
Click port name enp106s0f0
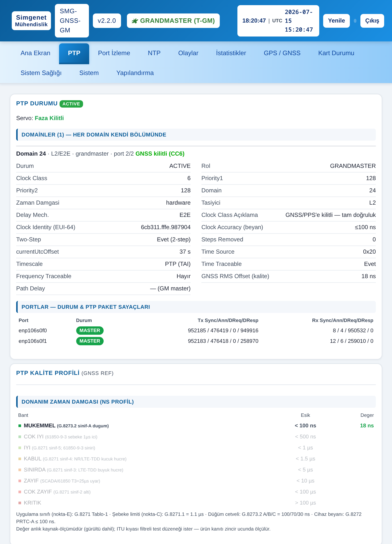point(33,331)
